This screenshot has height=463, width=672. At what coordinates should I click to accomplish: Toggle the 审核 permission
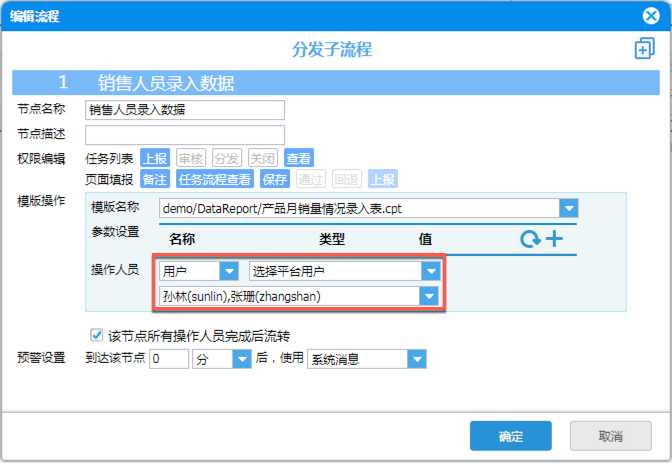pos(191,158)
